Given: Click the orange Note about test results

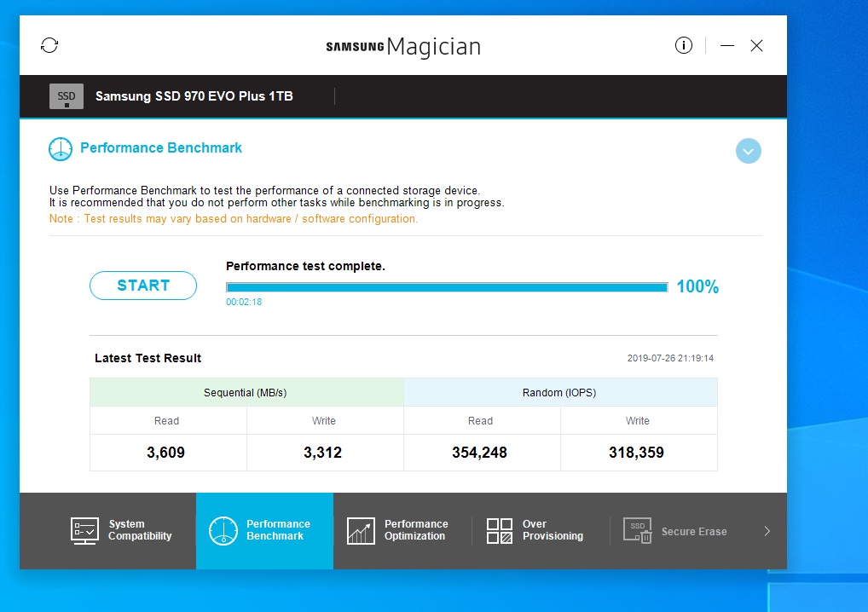Looking at the screenshot, I should [x=233, y=218].
